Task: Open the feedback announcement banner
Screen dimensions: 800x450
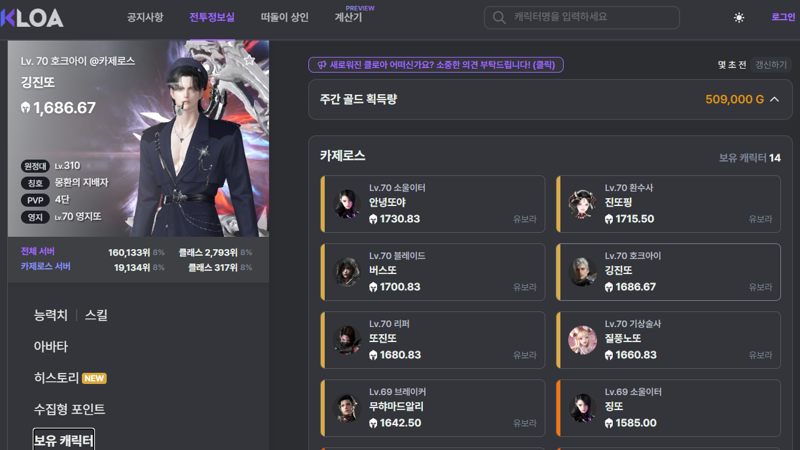Action: click(x=436, y=65)
